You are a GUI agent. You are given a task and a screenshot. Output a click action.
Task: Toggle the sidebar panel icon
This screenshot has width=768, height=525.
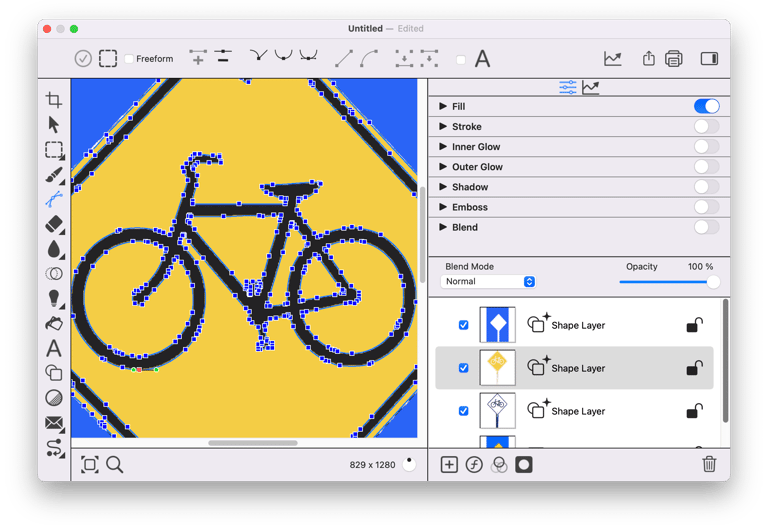tap(709, 59)
